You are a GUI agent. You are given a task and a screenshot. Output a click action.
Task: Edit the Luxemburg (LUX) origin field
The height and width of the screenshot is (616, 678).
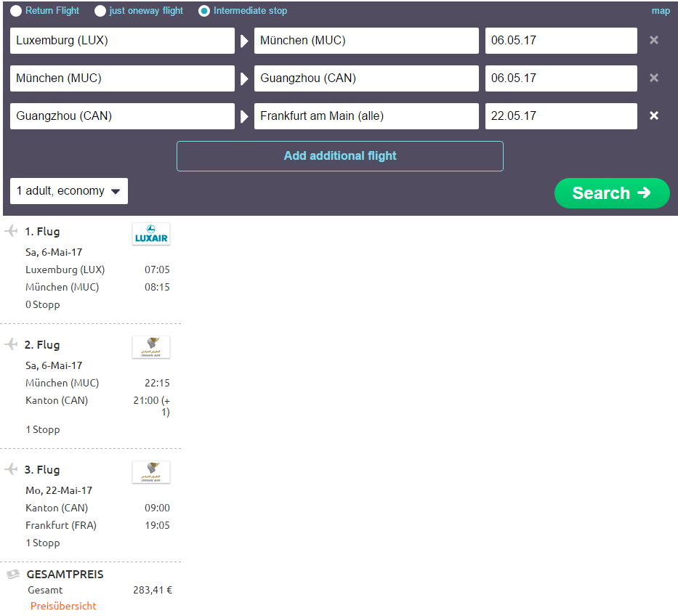pos(122,41)
